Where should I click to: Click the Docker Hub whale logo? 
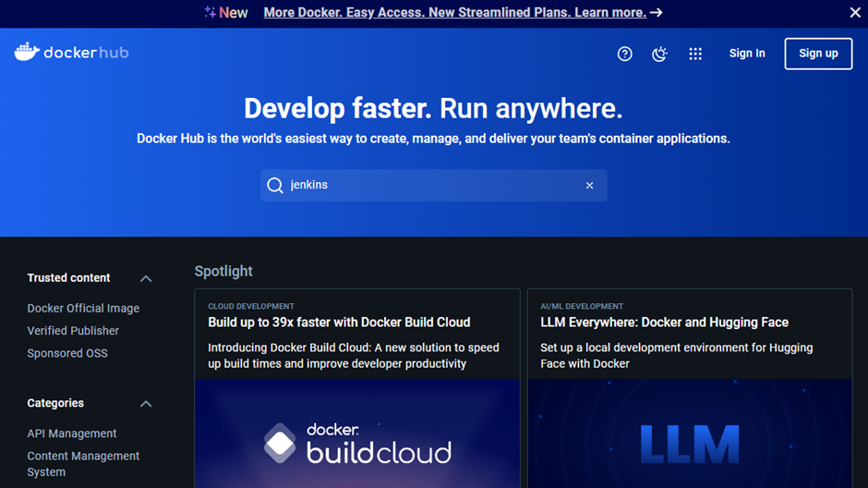pyautogui.click(x=71, y=53)
